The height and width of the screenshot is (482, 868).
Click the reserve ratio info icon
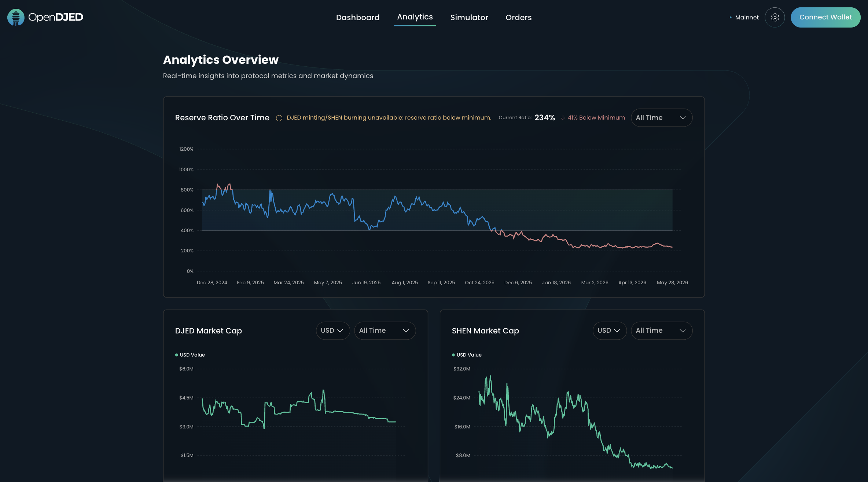(x=279, y=118)
